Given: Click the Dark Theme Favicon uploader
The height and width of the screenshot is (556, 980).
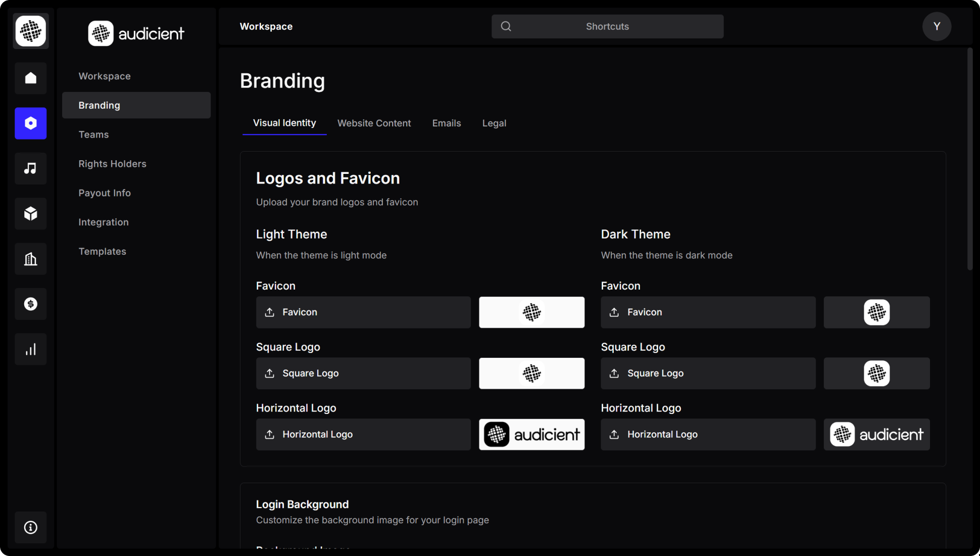Looking at the screenshot, I should (x=707, y=312).
